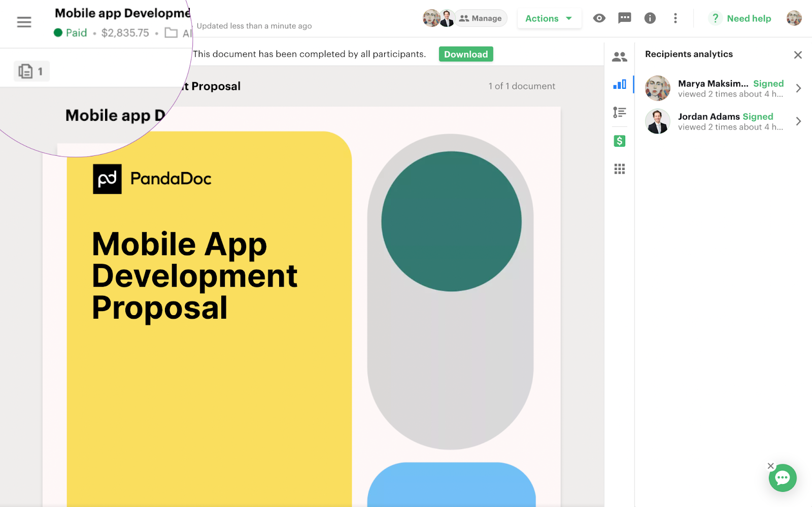The height and width of the screenshot is (507, 812).
Task: Click the Manage recipients button
Action: (x=481, y=18)
